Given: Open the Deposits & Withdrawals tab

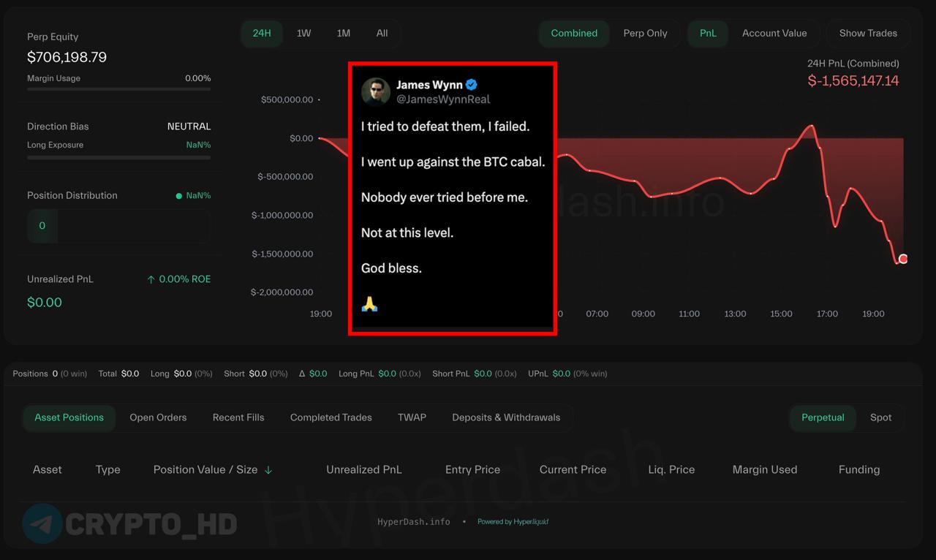Looking at the screenshot, I should click(506, 417).
